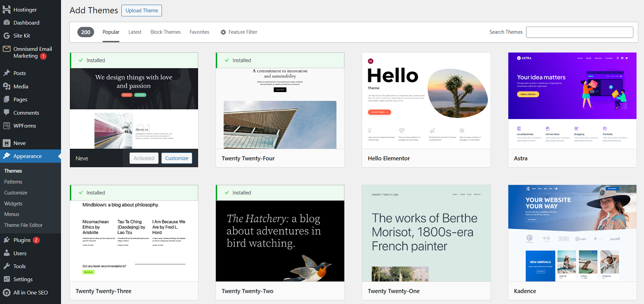This screenshot has width=644, height=304.
Task: Select the Astra theme thumbnail
Action: tap(572, 101)
